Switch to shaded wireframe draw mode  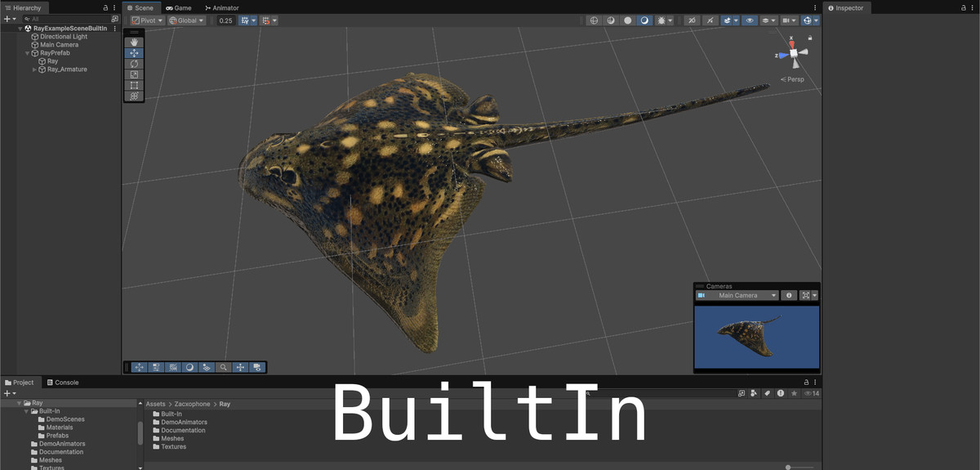click(x=611, y=20)
